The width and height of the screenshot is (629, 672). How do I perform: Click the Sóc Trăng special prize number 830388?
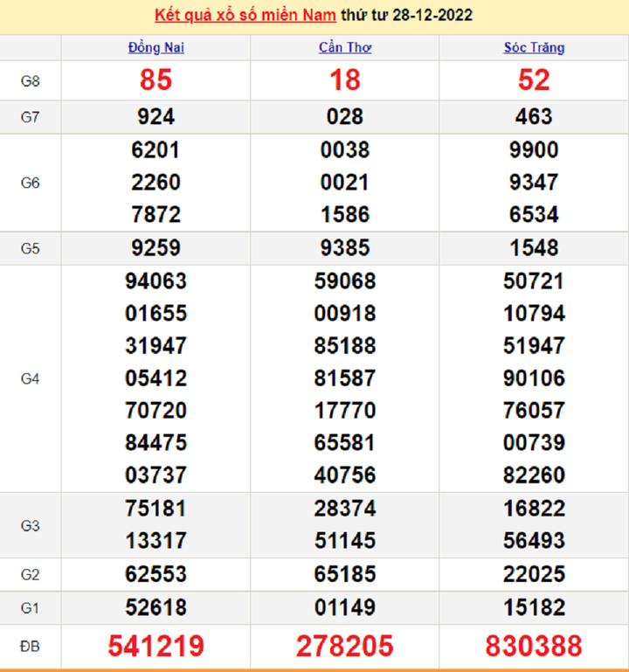coord(534,646)
